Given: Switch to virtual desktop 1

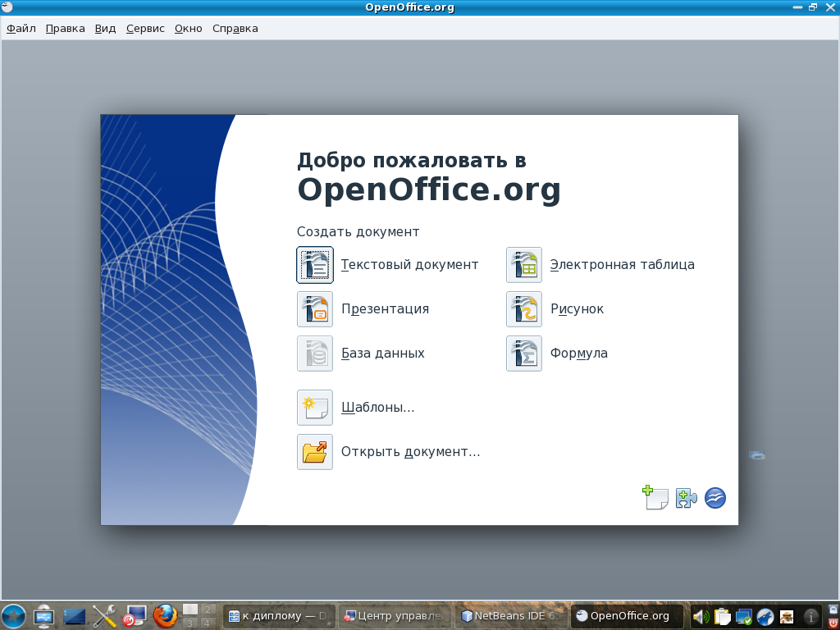Looking at the screenshot, I should [x=190, y=609].
